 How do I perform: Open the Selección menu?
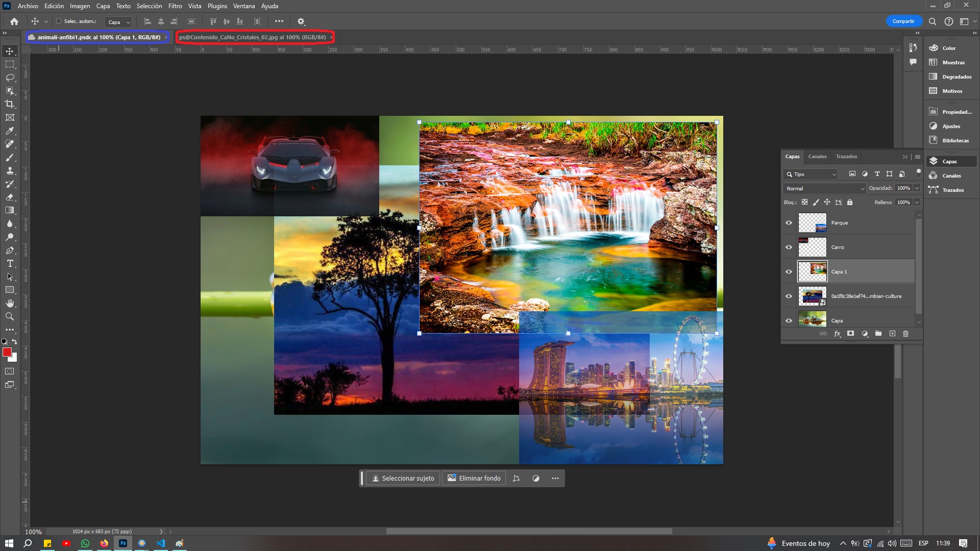pyautogui.click(x=149, y=6)
